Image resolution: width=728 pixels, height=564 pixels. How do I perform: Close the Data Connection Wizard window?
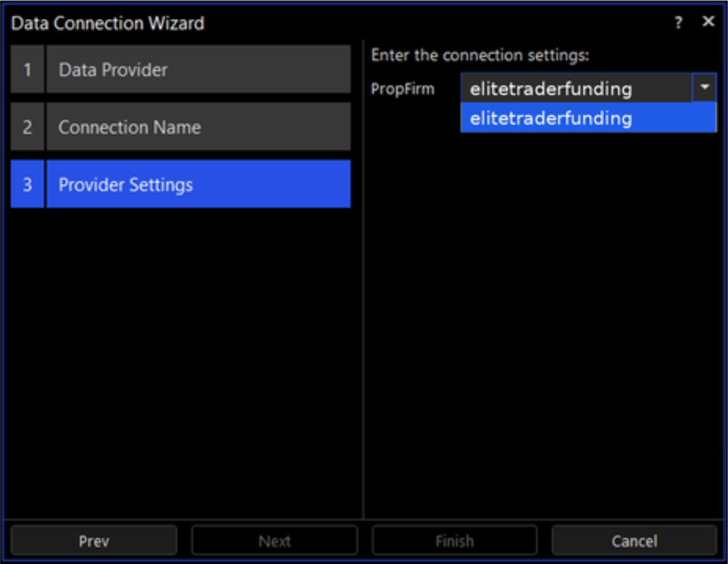click(x=708, y=22)
